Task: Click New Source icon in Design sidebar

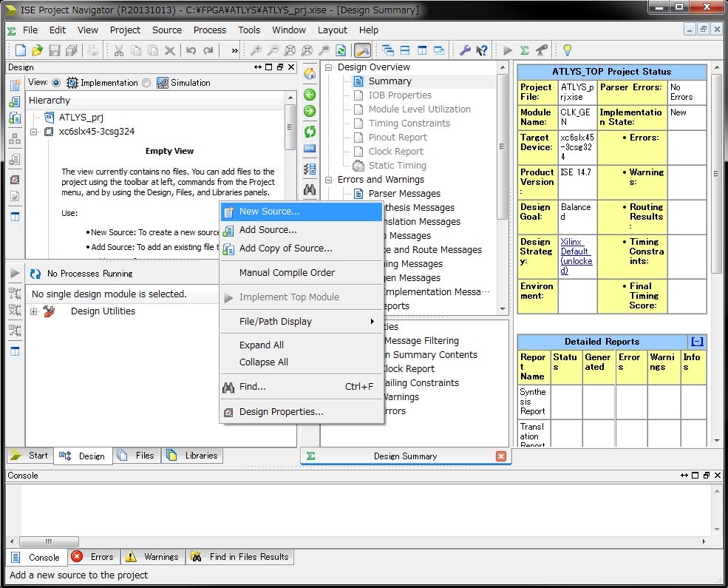Action: pos(15,84)
